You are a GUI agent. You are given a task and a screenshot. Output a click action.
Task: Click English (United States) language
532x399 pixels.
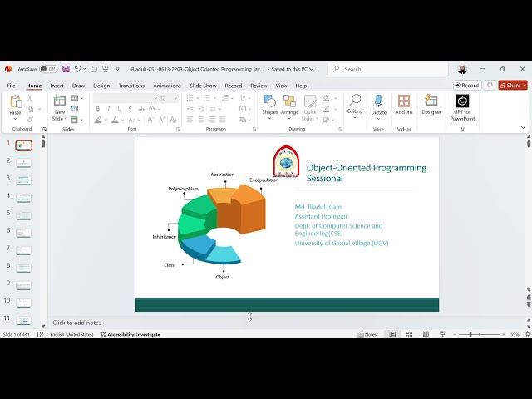[x=71, y=334]
